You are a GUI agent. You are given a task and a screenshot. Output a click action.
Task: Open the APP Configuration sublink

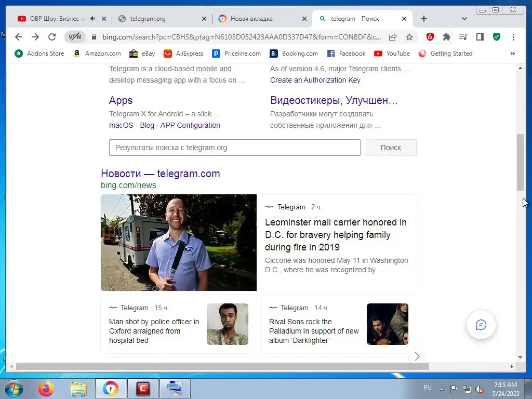pyautogui.click(x=190, y=125)
